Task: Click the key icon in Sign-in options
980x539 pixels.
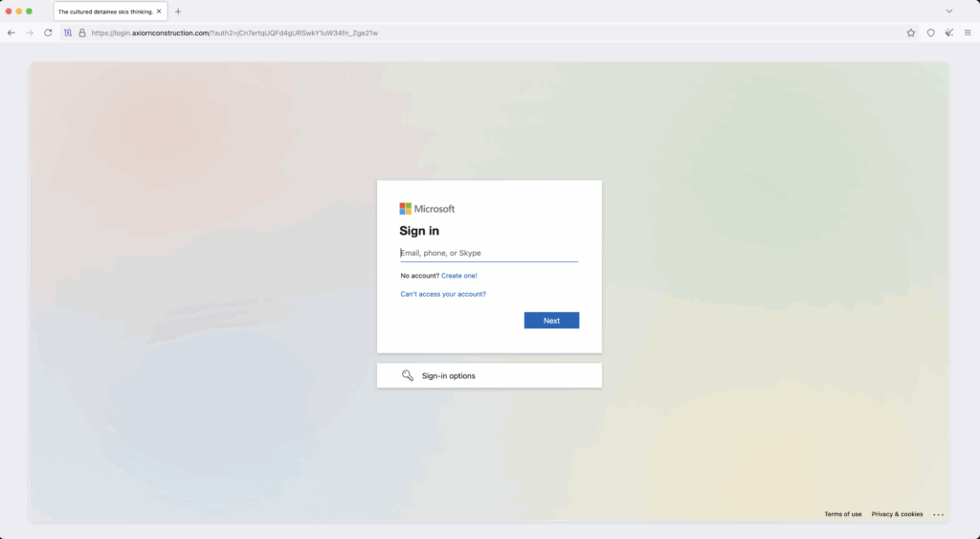Action: (408, 375)
